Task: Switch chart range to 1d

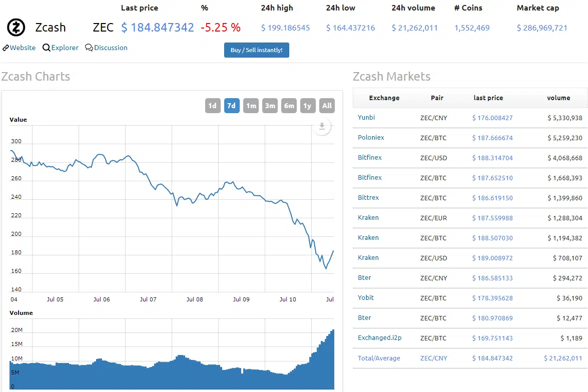Action: point(213,106)
